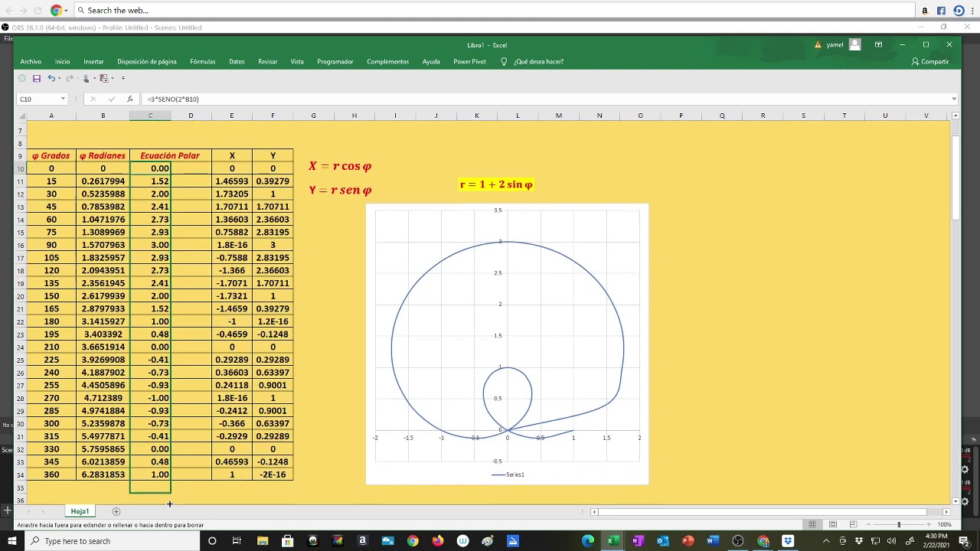Viewport: 980px width, 551px height.
Task: Click the Windows Start button
Action: tap(11, 541)
